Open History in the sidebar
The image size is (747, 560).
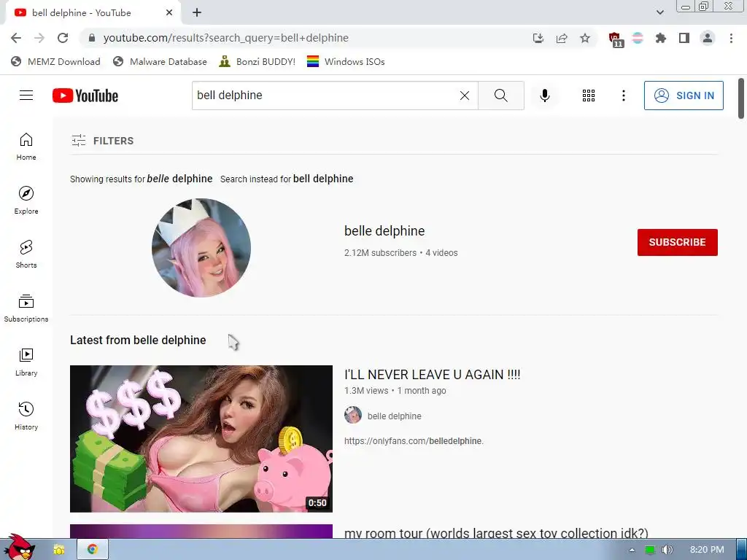coord(26,416)
